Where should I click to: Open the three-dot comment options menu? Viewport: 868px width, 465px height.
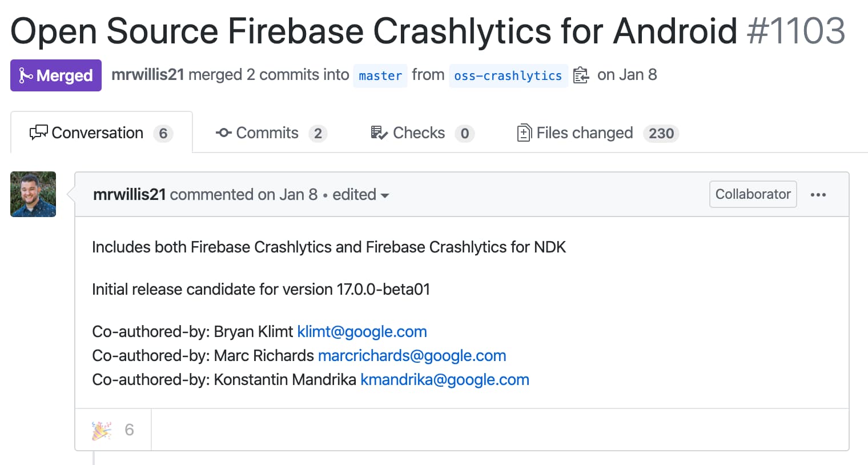point(818,195)
